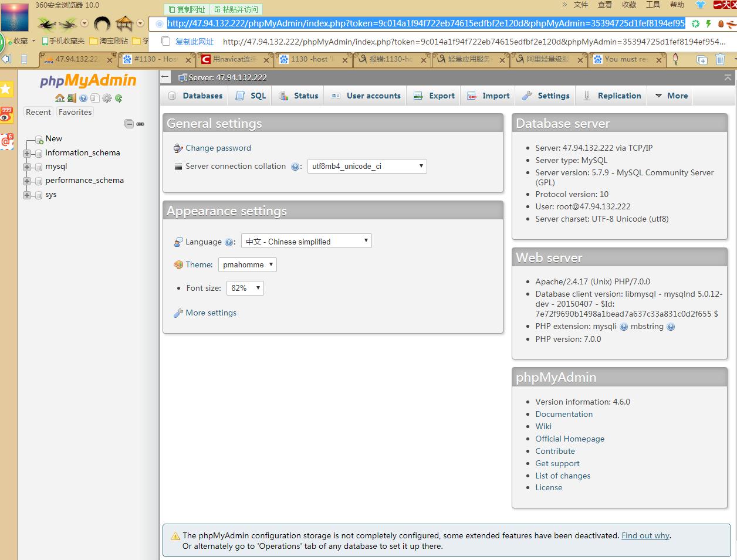This screenshot has height=560, width=737.
Task: Close the #1130 - Host browser tab
Action: click(189, 60)
